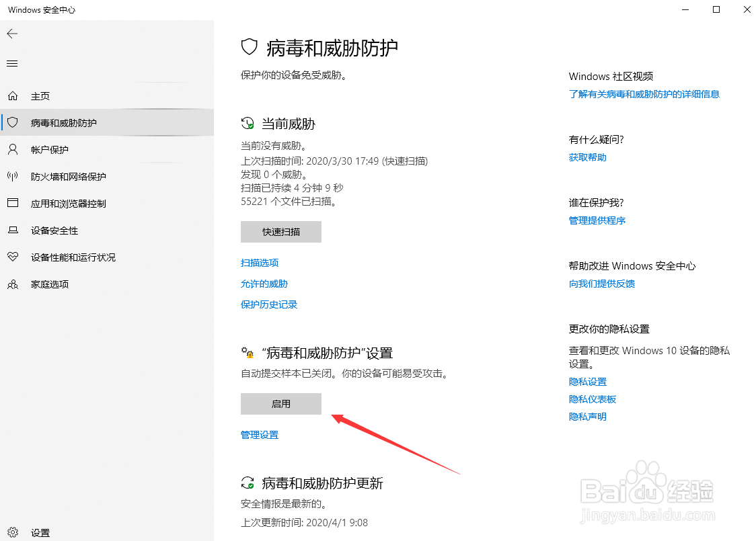Click the “病毒和威胁防护”设置 heading
The width and height of the screenshot is (756, 541).
(x=328, y=353)
